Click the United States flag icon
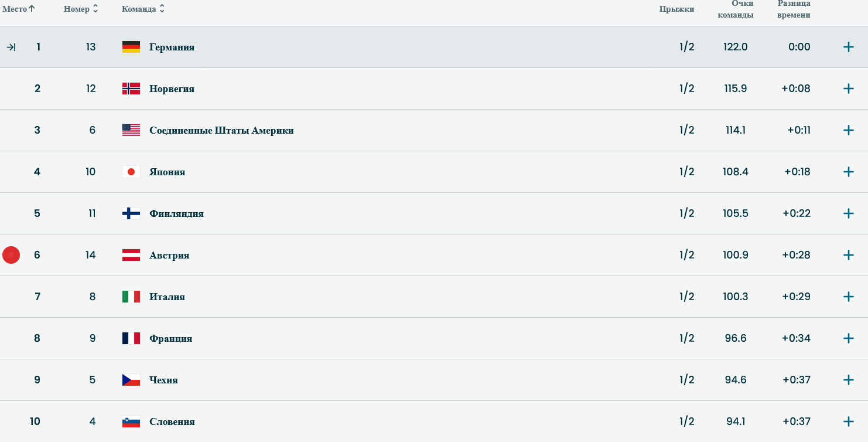Image resolution: width=868 pixels, height=442 pixels. click(131, 130)
